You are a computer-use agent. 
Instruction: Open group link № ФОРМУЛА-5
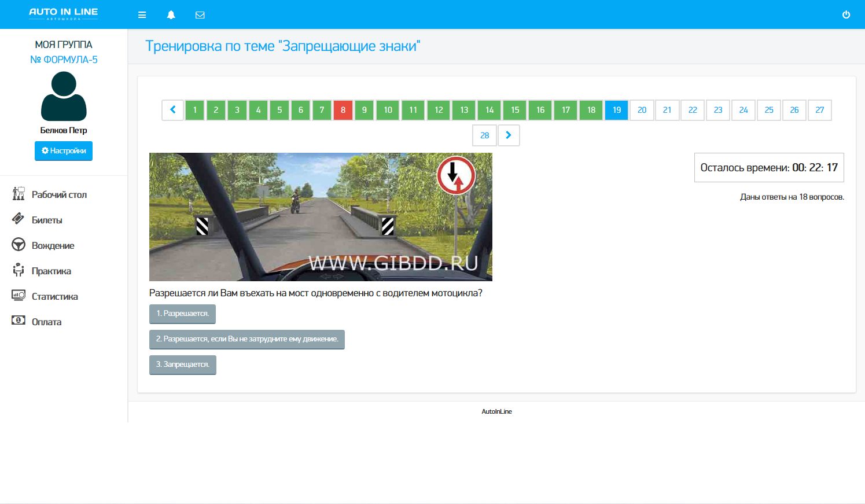pyautogui.click(x=64, y=60)
